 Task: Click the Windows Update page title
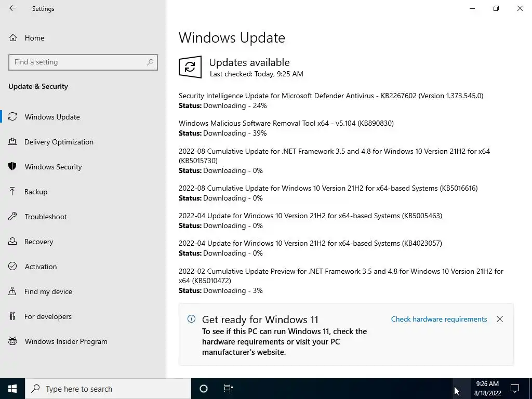click(232, 37)
